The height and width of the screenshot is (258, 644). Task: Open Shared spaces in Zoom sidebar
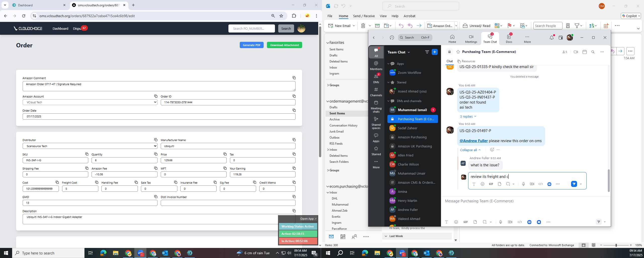[376, 123]
